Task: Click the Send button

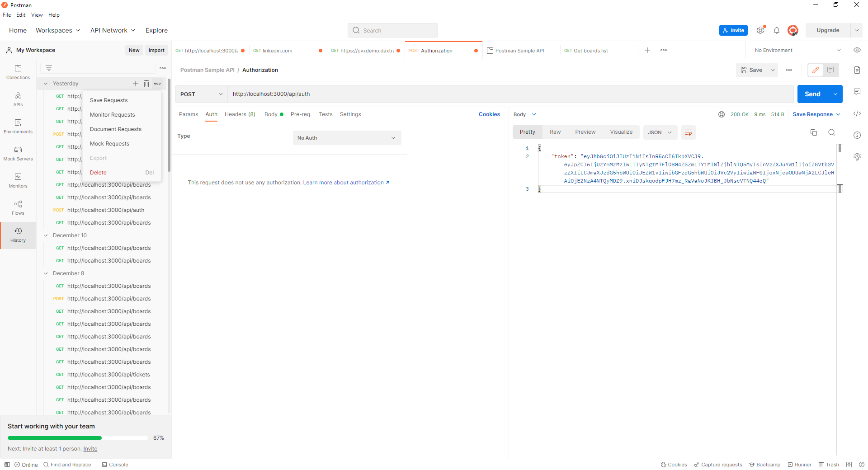Action: pos(812,94)
